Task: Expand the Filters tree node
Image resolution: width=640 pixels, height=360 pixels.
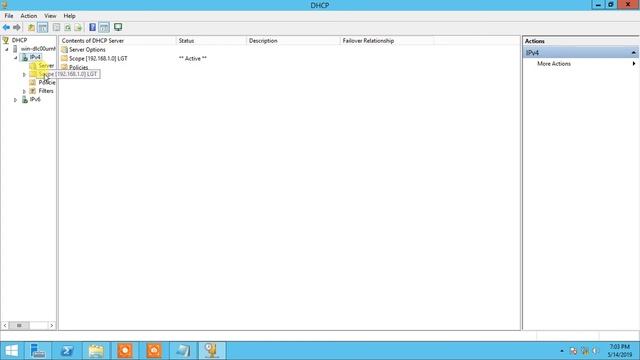Action: pos(24,91)
